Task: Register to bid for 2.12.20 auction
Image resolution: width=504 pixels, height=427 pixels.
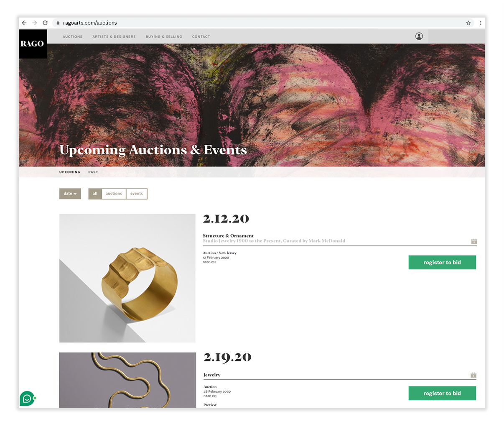Action: click(x=442, y=262)
